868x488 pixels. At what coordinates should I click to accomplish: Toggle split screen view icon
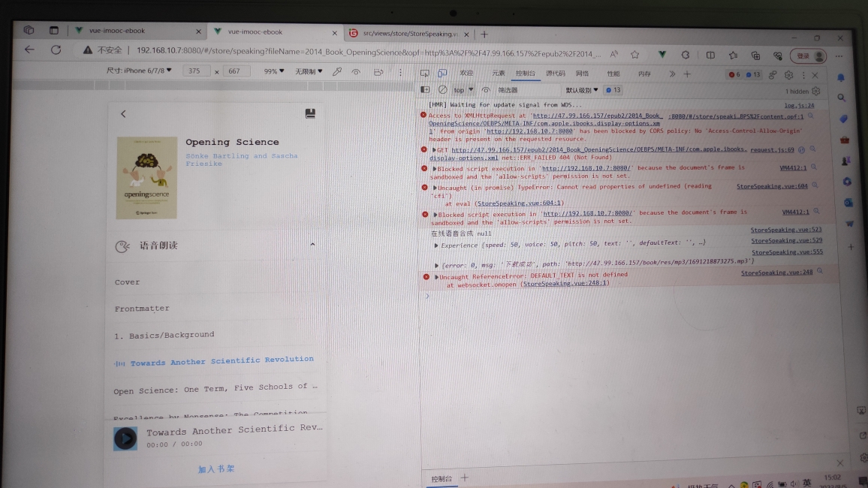click(710, 56)
